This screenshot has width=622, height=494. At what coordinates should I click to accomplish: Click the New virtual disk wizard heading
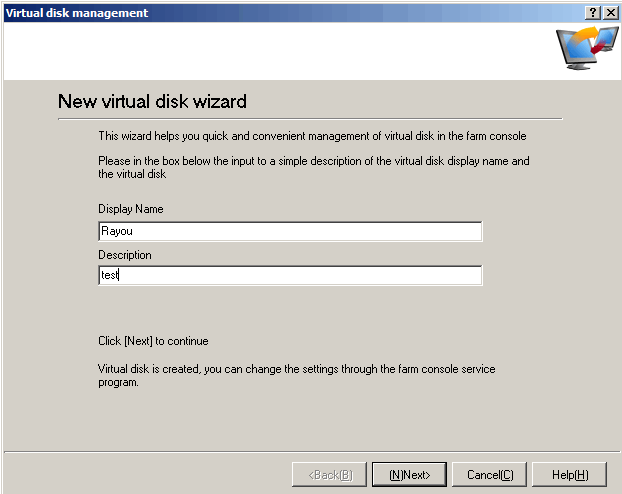point(152,101)
